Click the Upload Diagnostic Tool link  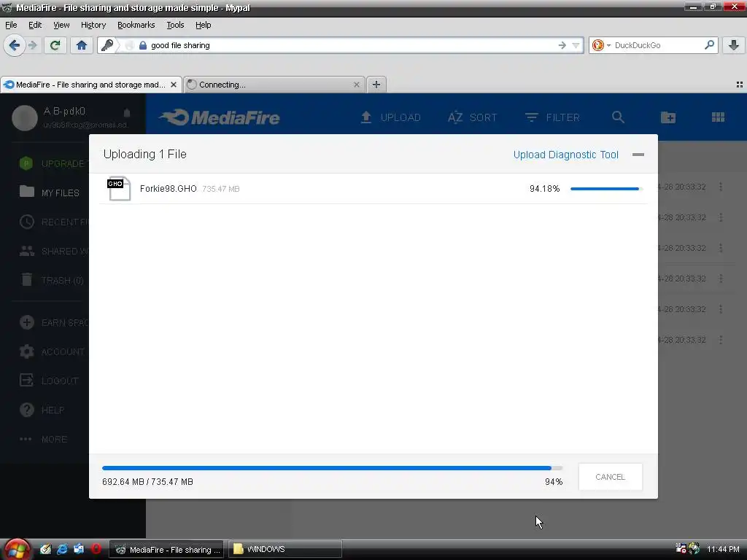coord(565,155)
